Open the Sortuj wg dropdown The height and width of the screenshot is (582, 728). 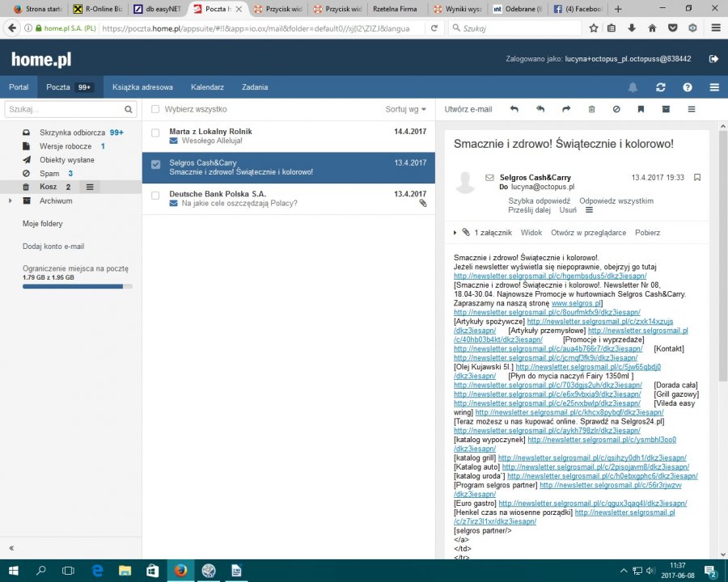pyautogui.click(x=405, y=110)
